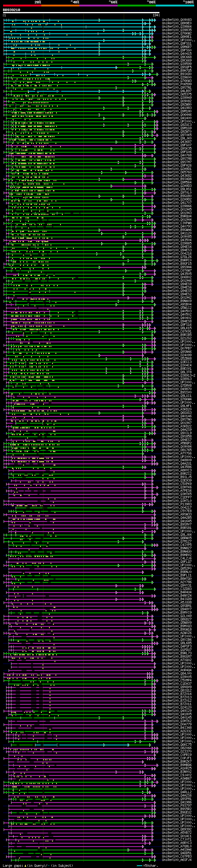The height and width of the screenshot is (868, 197).
Task: Click label UniRef100_Q94ES9
Action: 177,285
